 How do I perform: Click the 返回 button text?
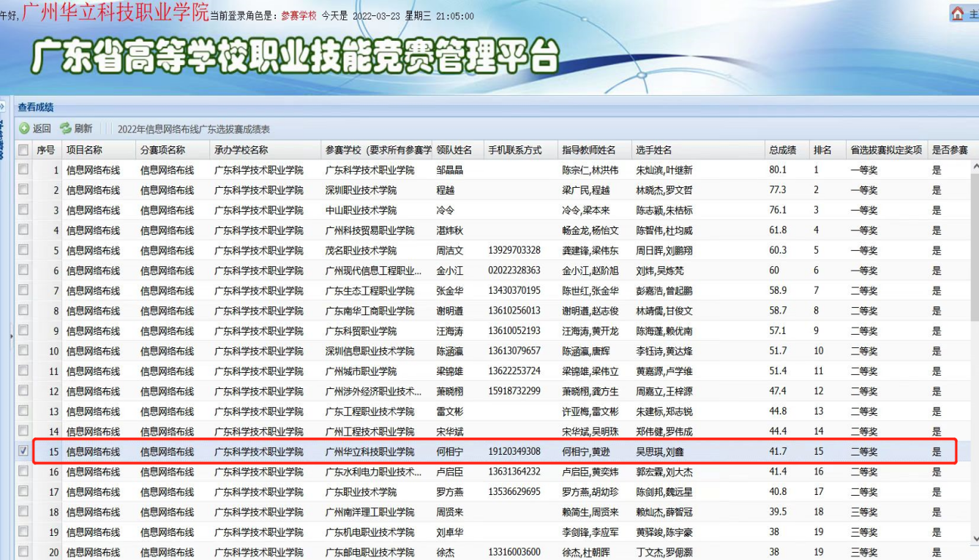point(42,129)
